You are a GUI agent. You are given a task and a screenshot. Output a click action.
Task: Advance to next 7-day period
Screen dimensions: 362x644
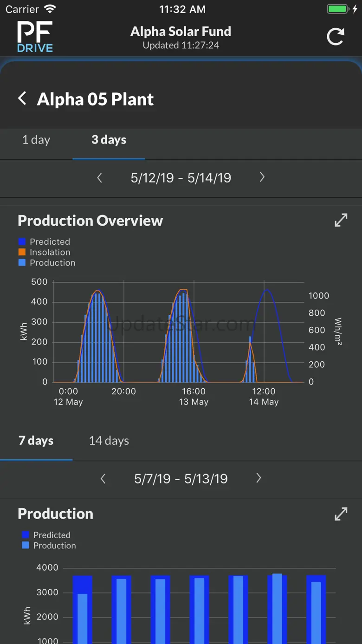(x=259, y=478)
